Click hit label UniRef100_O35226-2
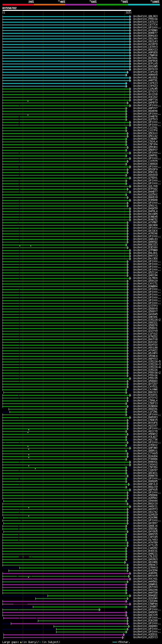Screen dimensions: 162x644 point(147,320)
